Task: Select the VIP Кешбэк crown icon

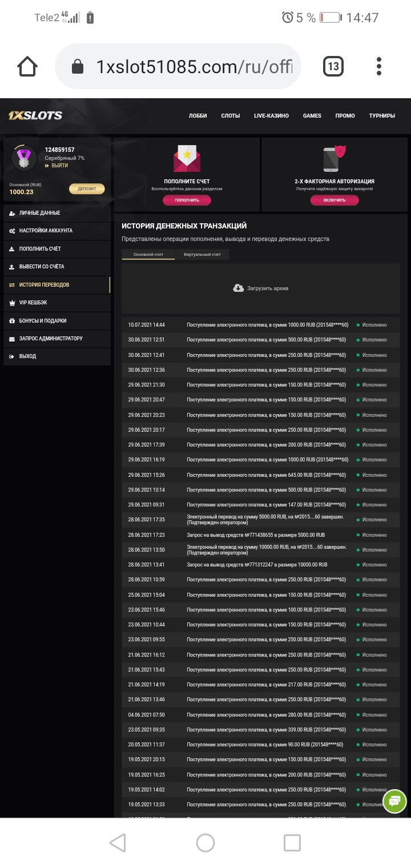Action: 13,303
